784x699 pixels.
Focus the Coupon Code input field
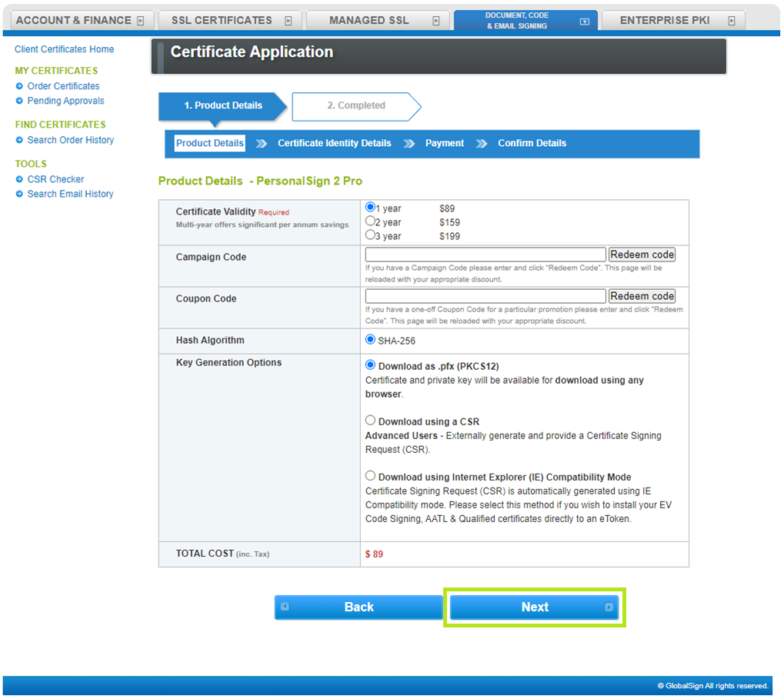tap(485, 296)
